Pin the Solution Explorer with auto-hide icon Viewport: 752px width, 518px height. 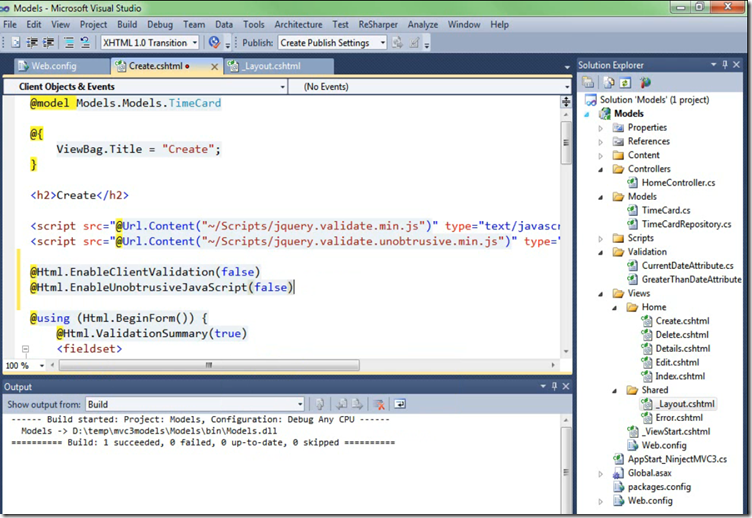725,64
